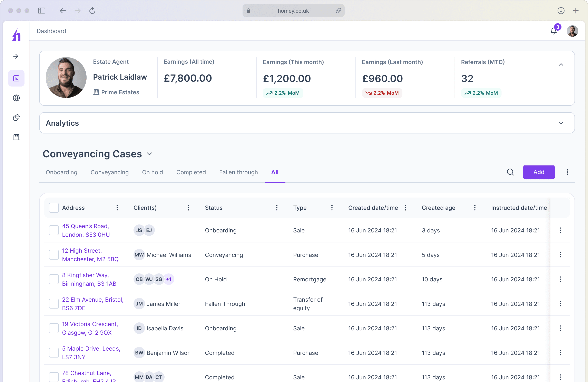
Task: Open the Conveyancing Cases dropdown
Action: pyautogui.click(x=149, y=154)
